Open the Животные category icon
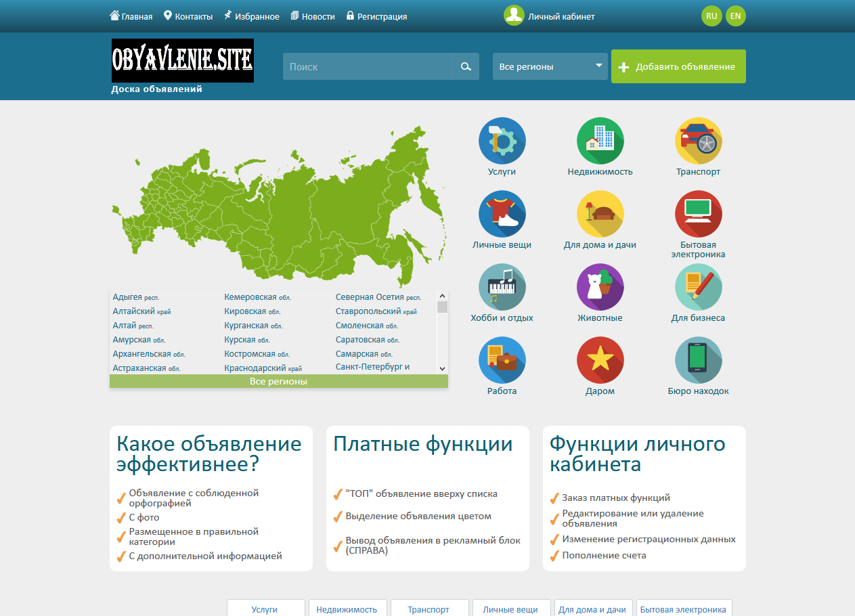855x616 pixels. (x=600, y=287)
